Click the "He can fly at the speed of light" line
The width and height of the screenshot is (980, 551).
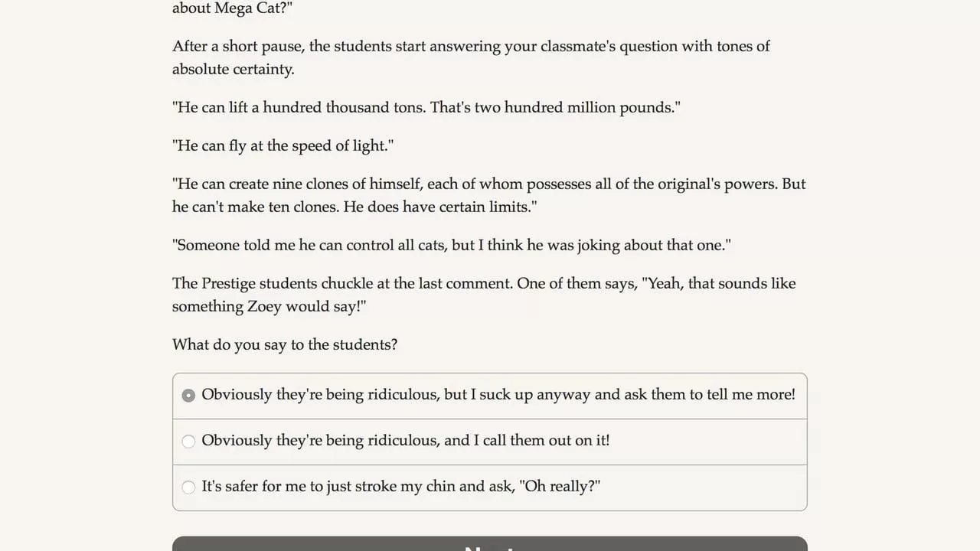click(x=283, y=146)
